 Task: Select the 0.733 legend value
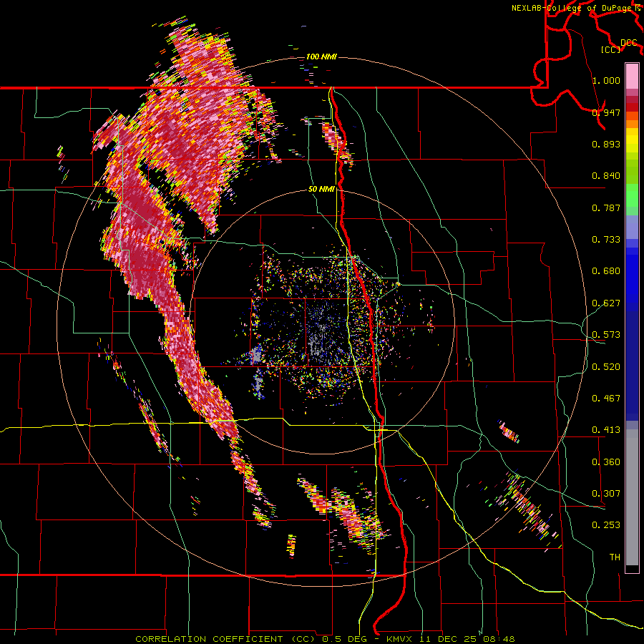pos(606,240)
